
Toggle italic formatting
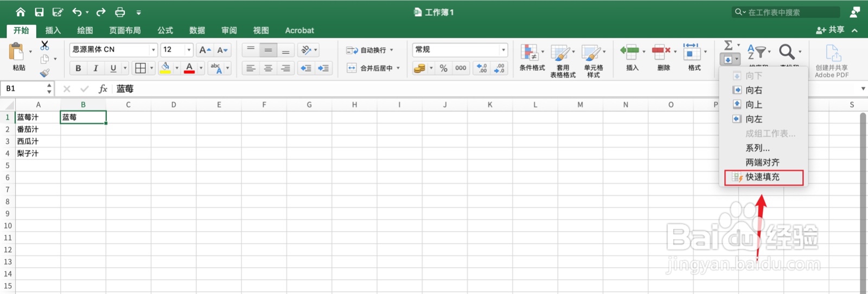coord(95,68)
